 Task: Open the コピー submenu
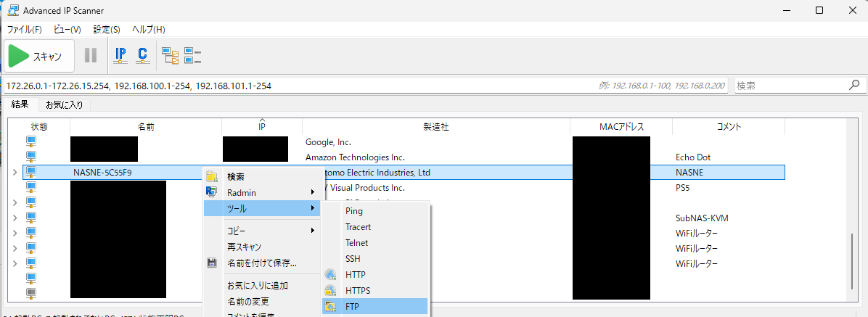tap(263, 230)
